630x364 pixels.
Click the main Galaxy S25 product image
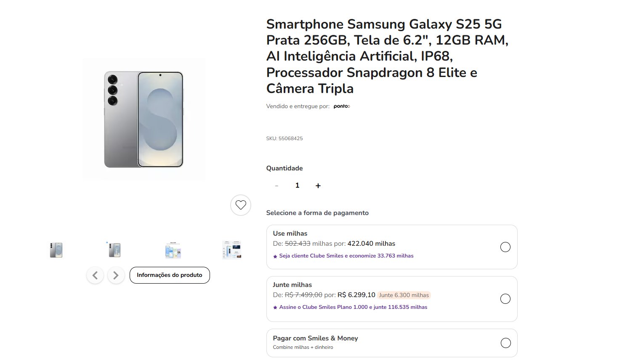coord(144,120)
